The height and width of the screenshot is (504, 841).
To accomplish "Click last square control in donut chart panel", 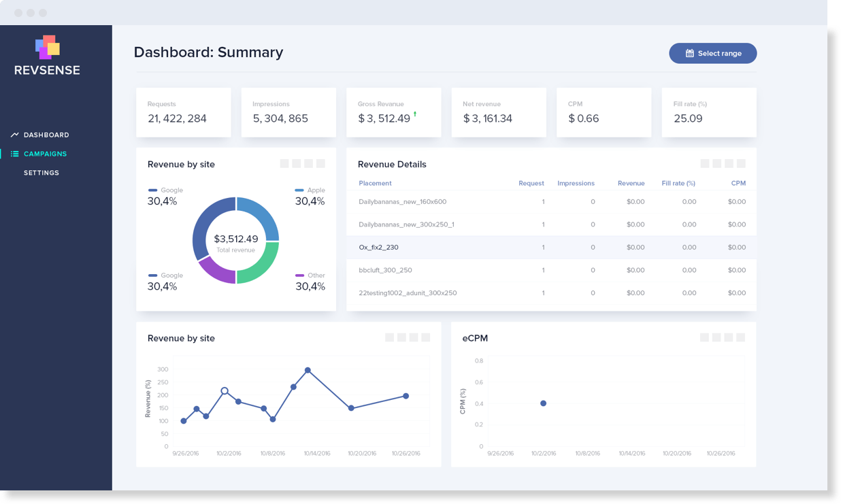I will pos(320,163).
